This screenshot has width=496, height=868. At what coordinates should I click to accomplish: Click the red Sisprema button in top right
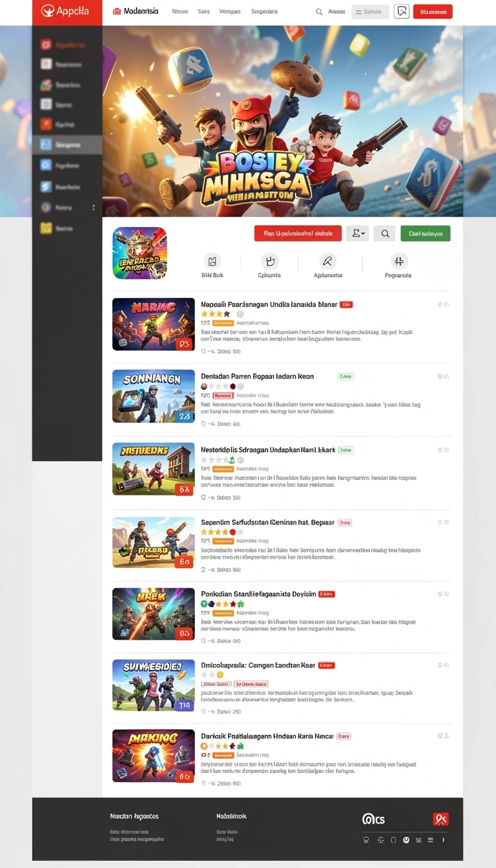(433, 12)
